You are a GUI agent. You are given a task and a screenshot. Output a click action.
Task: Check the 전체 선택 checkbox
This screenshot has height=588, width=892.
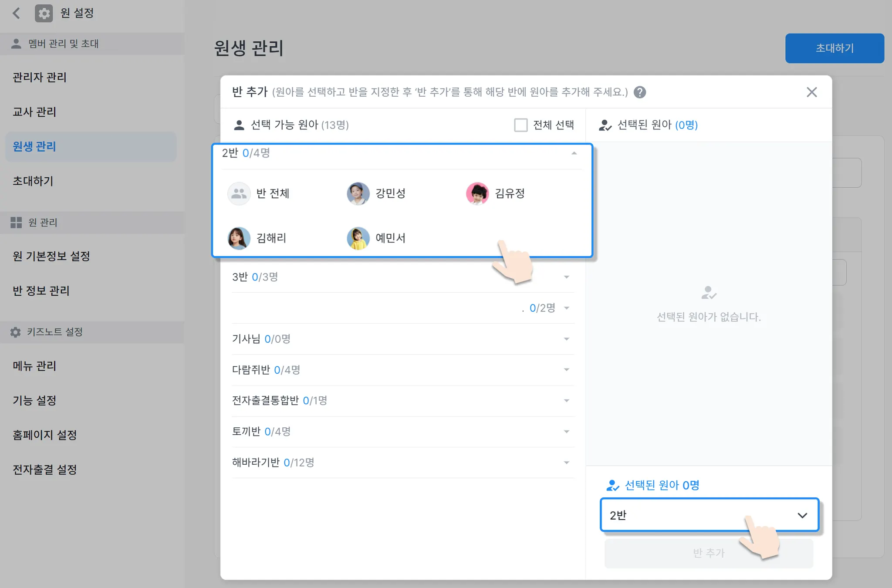pyautogui.click(x=520, y=125)
